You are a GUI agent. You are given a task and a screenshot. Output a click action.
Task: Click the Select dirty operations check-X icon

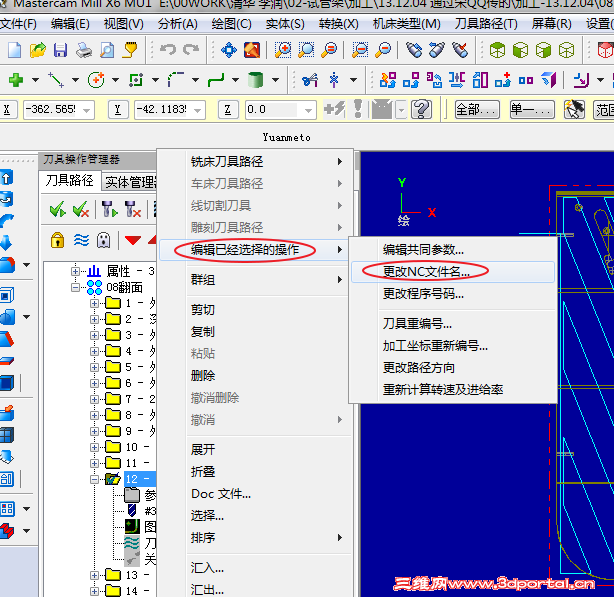pyautogui.click(x=81, y=209)
